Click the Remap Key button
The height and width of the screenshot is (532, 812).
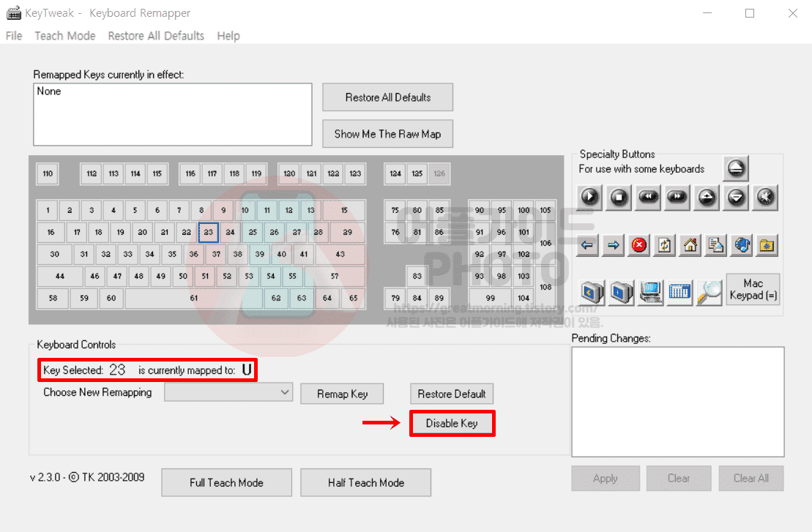point(343,394)
